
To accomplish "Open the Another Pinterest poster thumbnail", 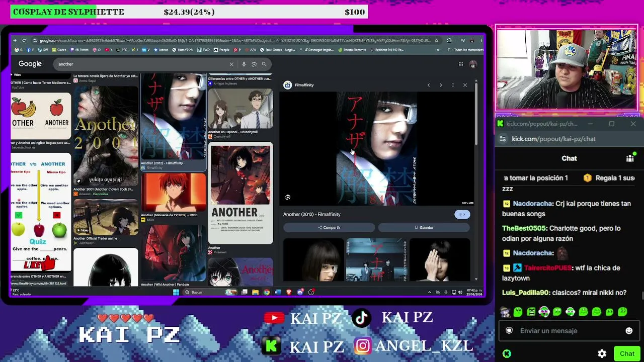I will [x=240, y=193].
